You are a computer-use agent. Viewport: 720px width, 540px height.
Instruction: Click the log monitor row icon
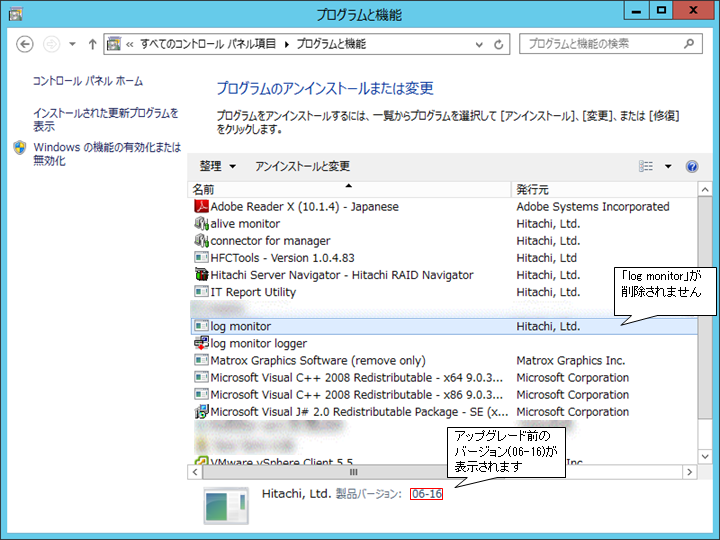[x=201, y=326]
